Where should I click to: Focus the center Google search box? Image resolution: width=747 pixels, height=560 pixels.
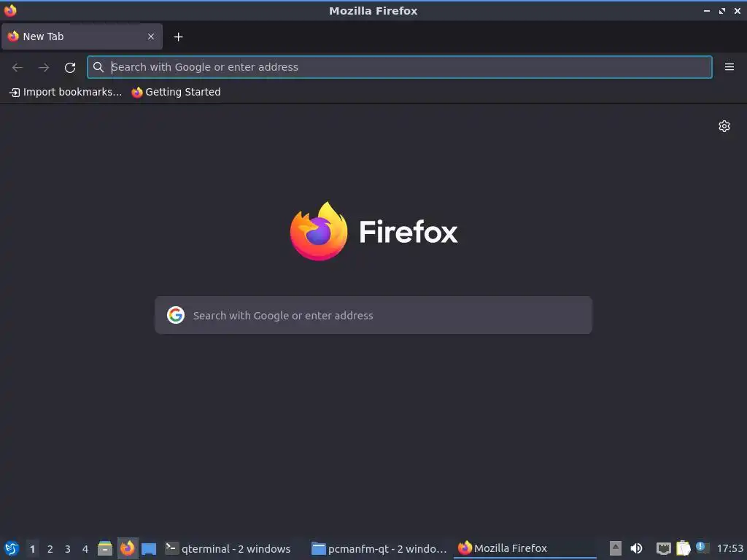point(373,315)
